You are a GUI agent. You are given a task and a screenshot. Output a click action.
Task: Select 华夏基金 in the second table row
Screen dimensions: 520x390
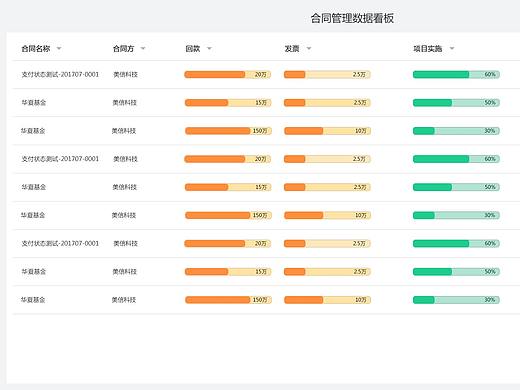pos(34,103)
